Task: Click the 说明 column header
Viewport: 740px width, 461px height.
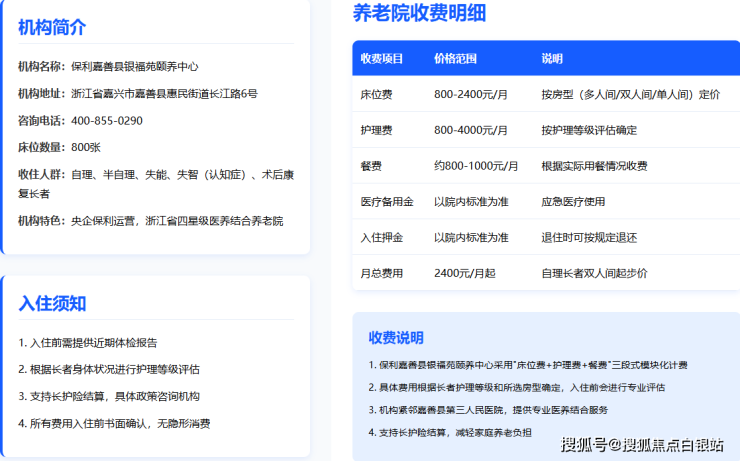Action: [552, 59]
